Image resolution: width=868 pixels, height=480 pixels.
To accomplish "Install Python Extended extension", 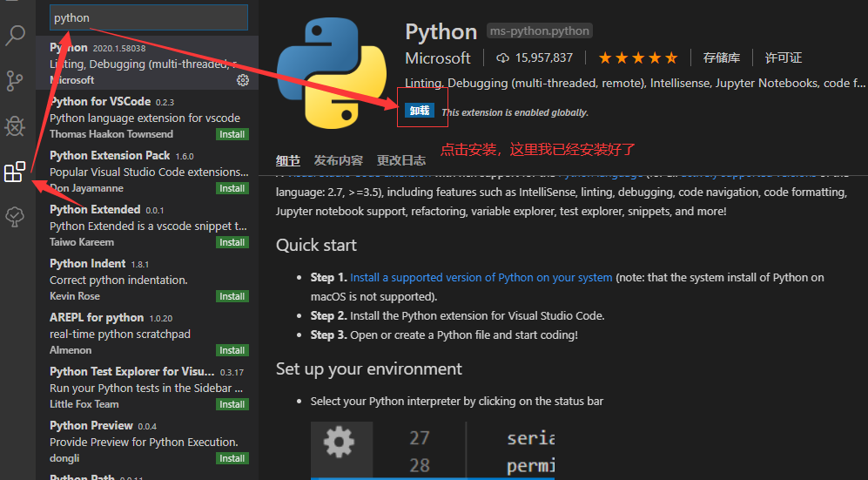I will [x=232, y=242].
